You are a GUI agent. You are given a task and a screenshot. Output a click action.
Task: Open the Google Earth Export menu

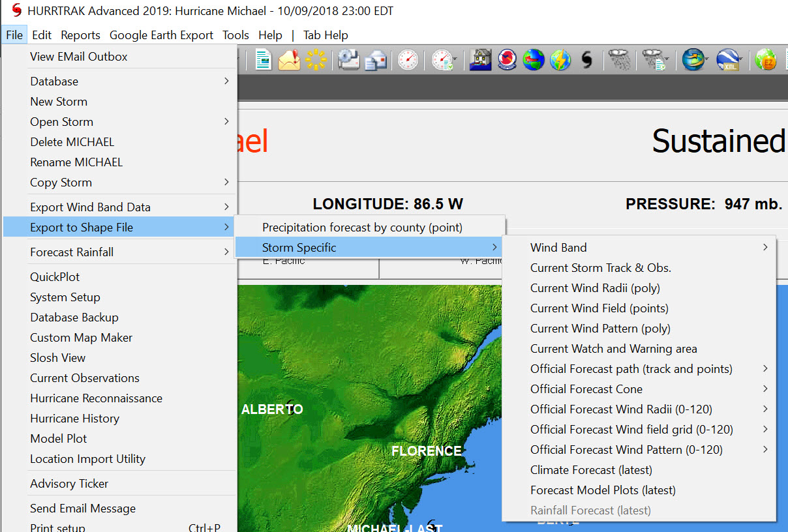coord(161,35)
